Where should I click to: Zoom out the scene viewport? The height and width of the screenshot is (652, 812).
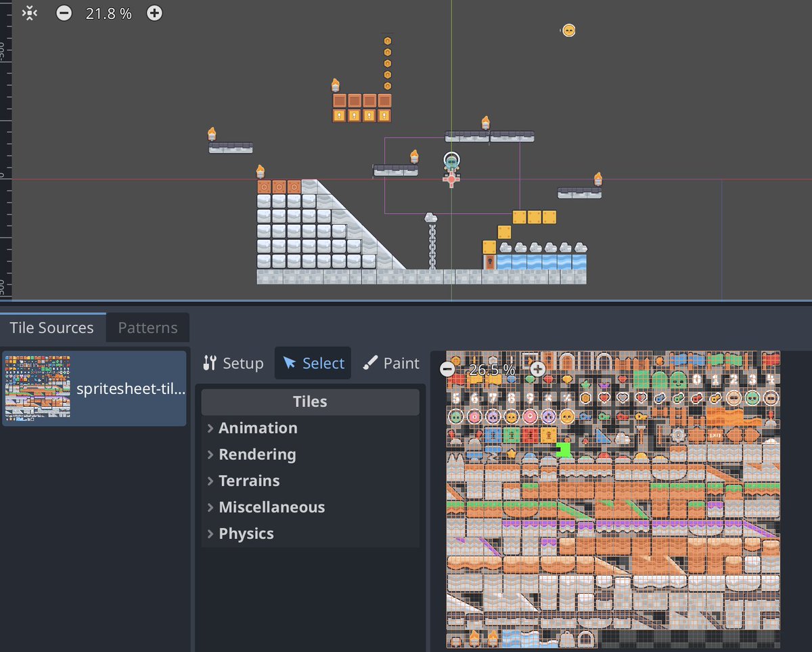pos(64,13)
